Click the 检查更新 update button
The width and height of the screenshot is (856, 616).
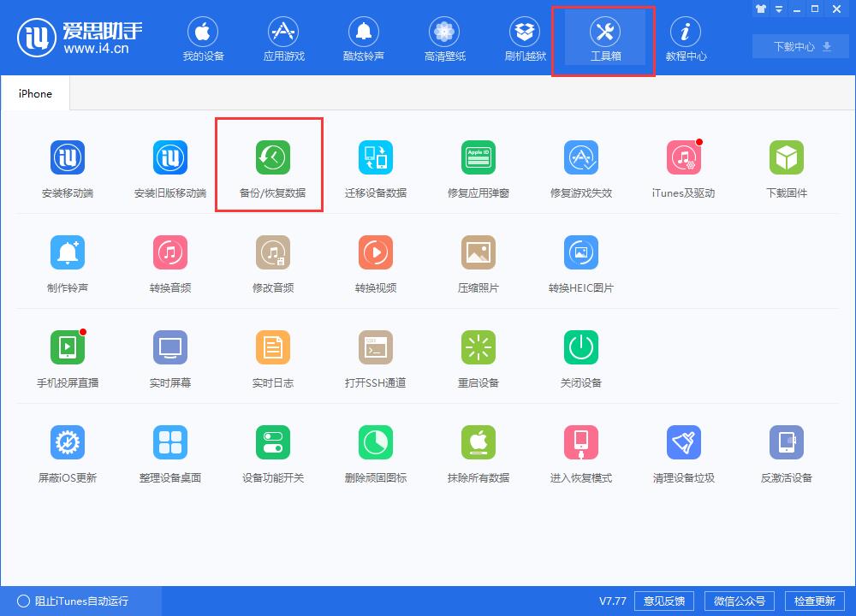tap(817, 600)
